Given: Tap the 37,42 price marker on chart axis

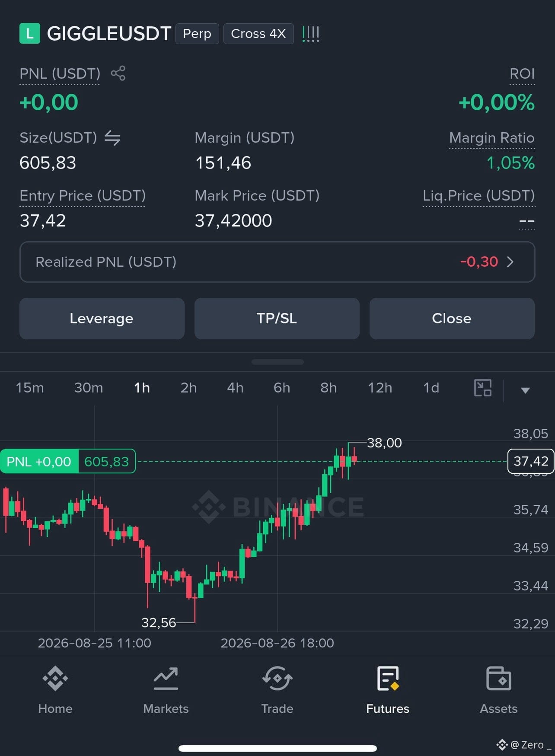Looking at the screenshot, I should (531, 461).
